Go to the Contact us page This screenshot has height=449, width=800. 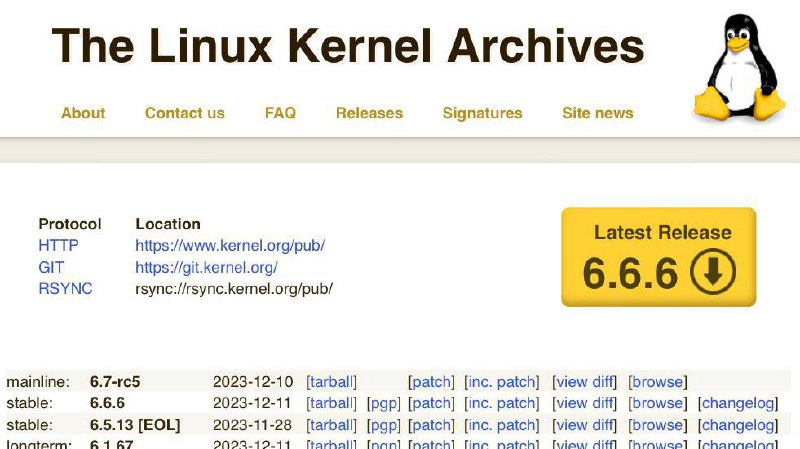185,113
